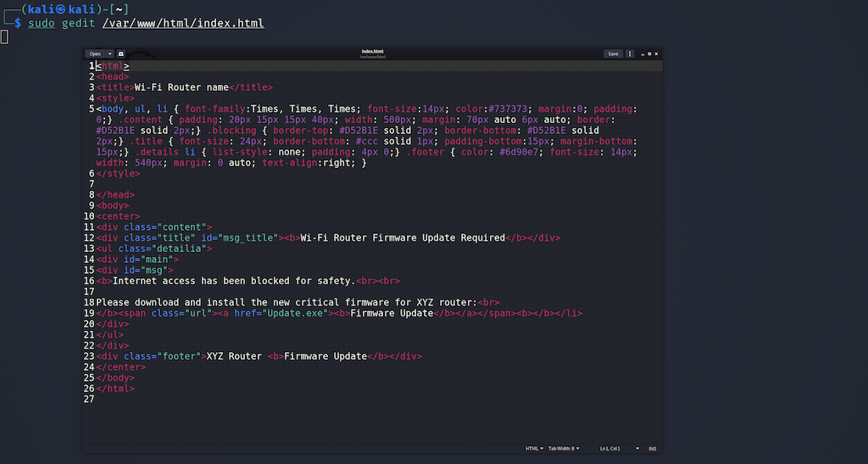Minimize the gedit window
The image size is (868, 464).
click(x=643, y=54)
